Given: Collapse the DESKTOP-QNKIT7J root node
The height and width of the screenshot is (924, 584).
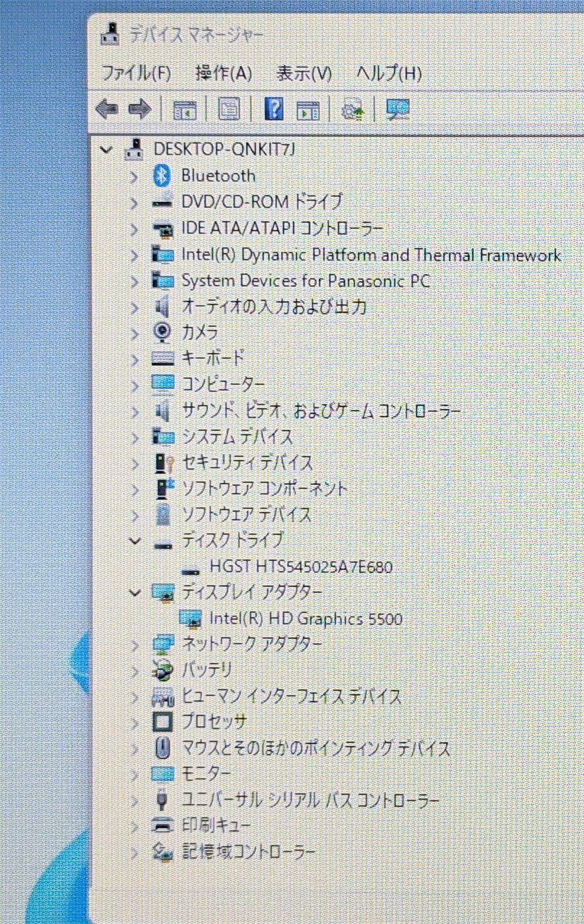Looking at the screenshot, I should (106, 150).
